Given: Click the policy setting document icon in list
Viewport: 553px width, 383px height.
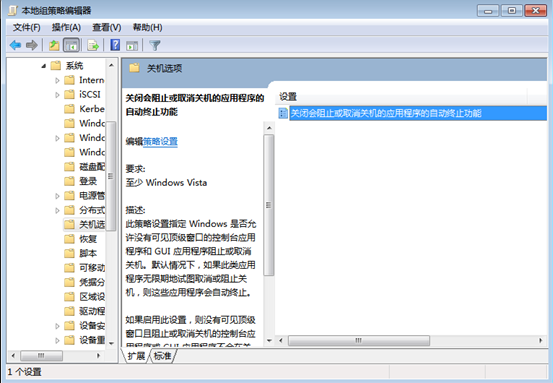Looking at the screenshot, I should pos(283,113).
